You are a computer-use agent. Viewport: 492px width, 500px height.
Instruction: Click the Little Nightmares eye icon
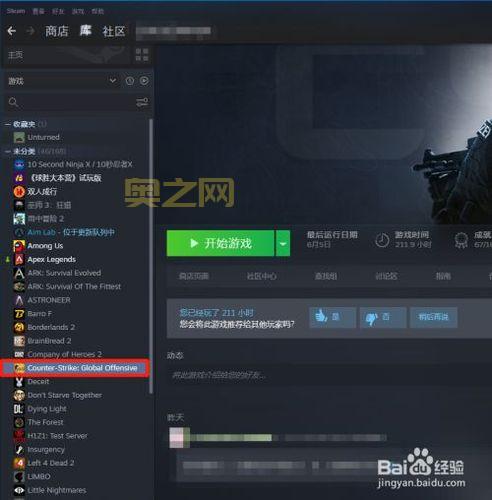click(19, 490)
